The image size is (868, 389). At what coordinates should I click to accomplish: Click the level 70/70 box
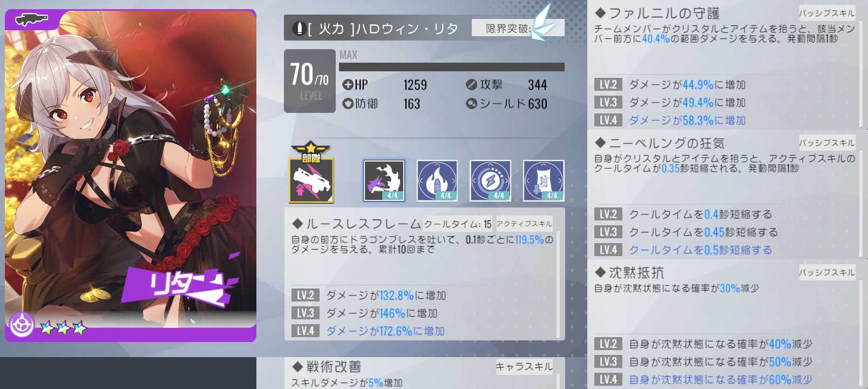click(310, 81)
